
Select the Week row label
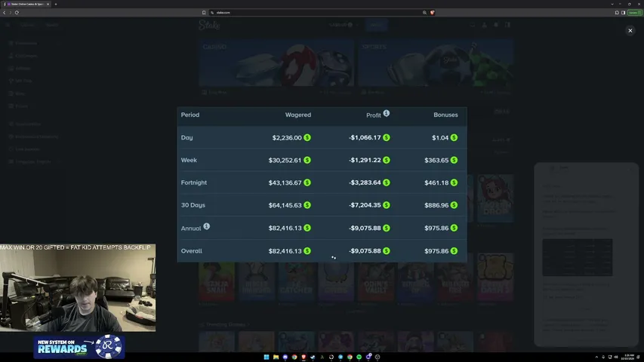click(x=189, y=160)
